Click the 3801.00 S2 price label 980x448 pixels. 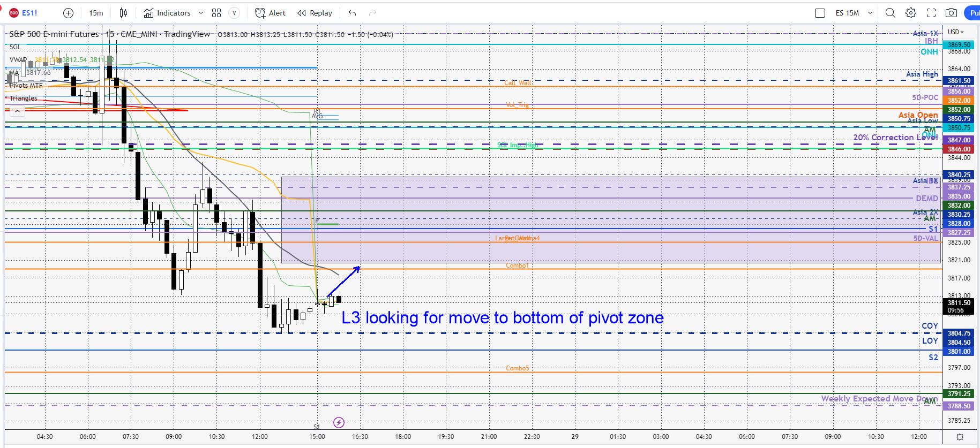click(x=959, y=352)
